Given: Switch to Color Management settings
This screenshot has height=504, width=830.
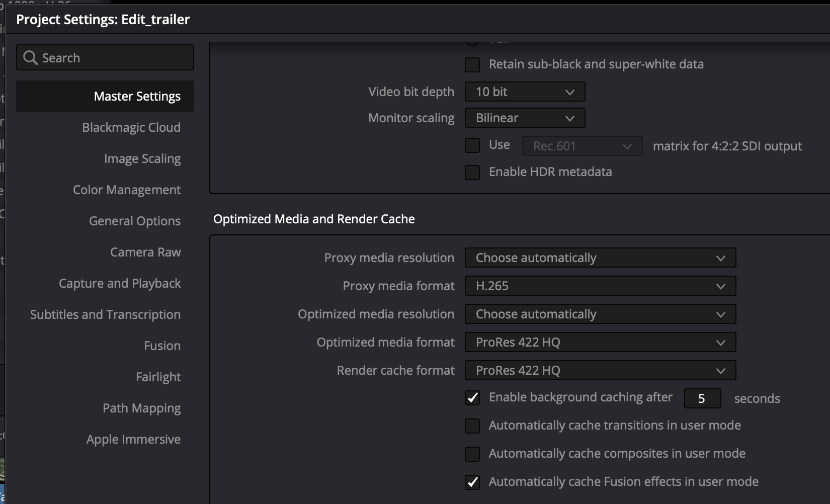Looking at the screenshot, I should point(127,190).
